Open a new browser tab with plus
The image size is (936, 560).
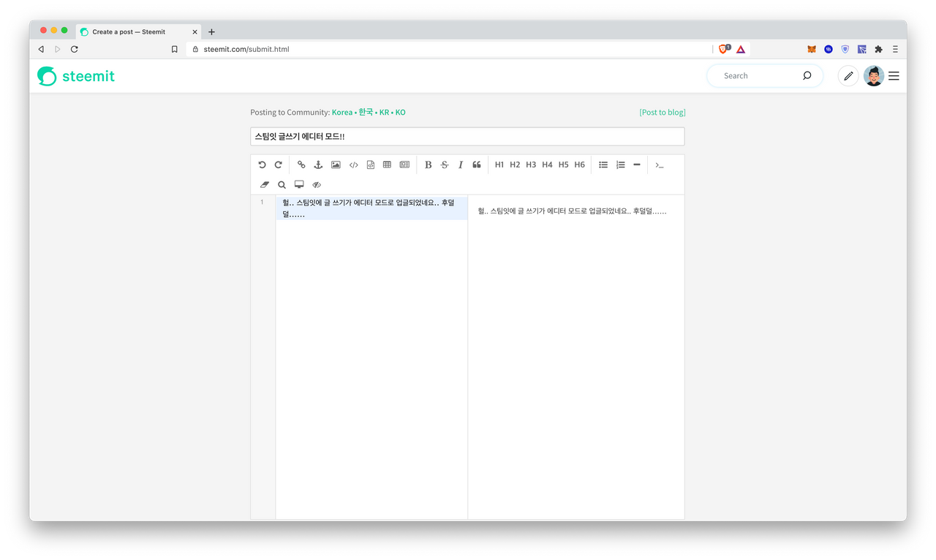(212, 32)
